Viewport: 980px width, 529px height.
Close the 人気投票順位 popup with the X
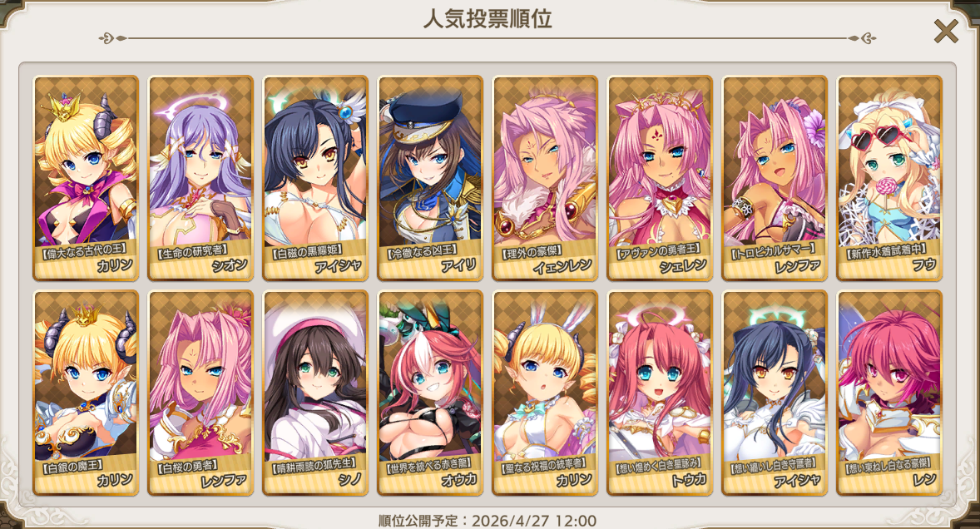(x=946, y=32)
